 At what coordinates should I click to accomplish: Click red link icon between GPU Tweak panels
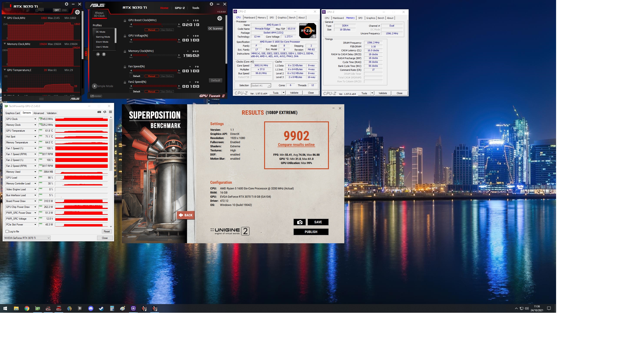click(x=86, y=54)
